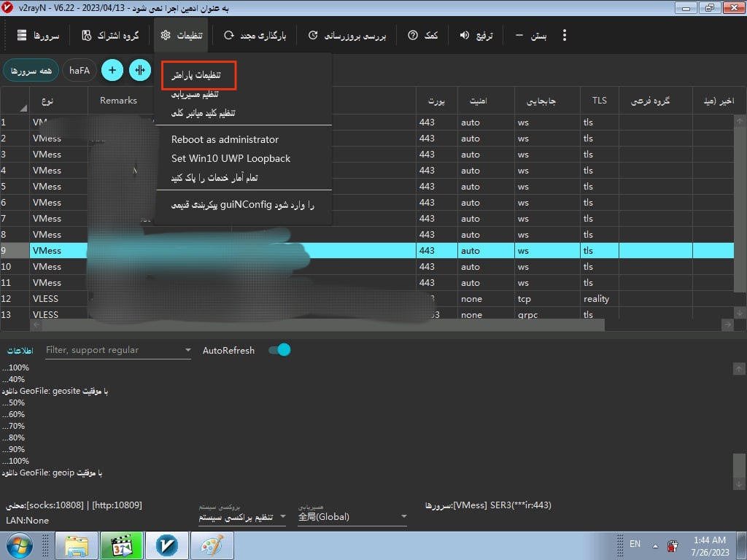Click the promotion (ترفیع) speaker icon item

[x=476, y=35]
